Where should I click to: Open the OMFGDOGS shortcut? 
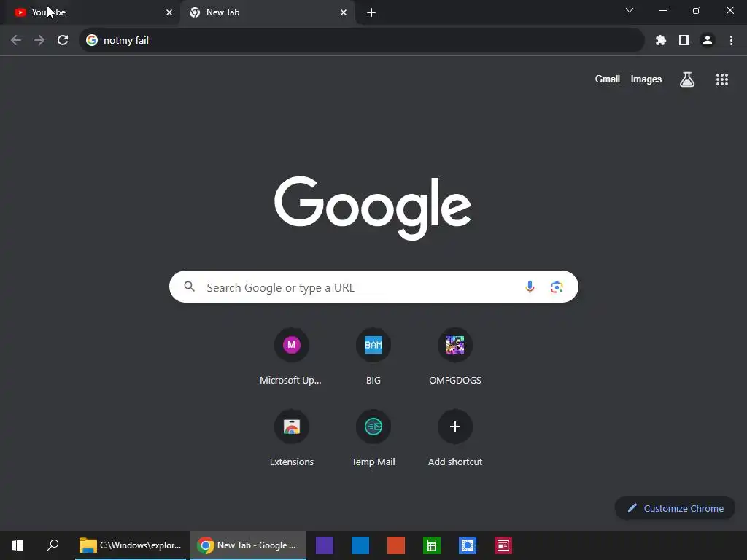point(455,357)
